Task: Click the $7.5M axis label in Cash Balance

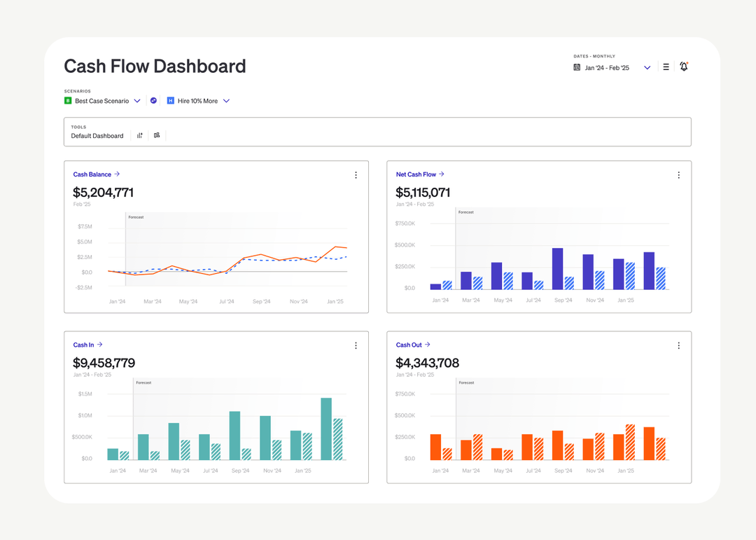Action: point(85,226)
